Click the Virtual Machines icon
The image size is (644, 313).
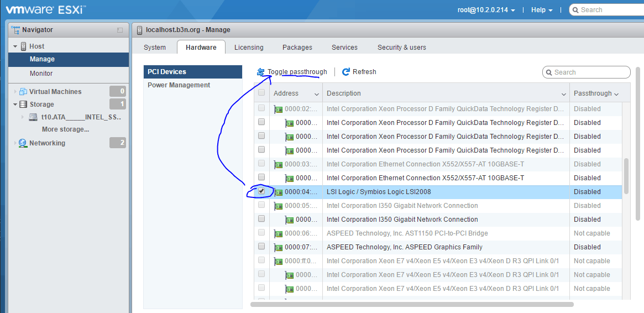coord(23,92)
